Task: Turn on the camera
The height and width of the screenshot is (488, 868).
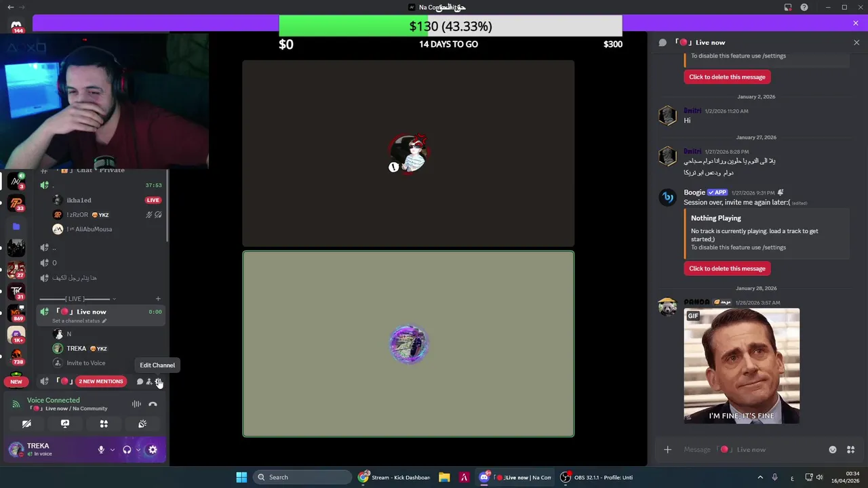Action: tap(26, 424)
